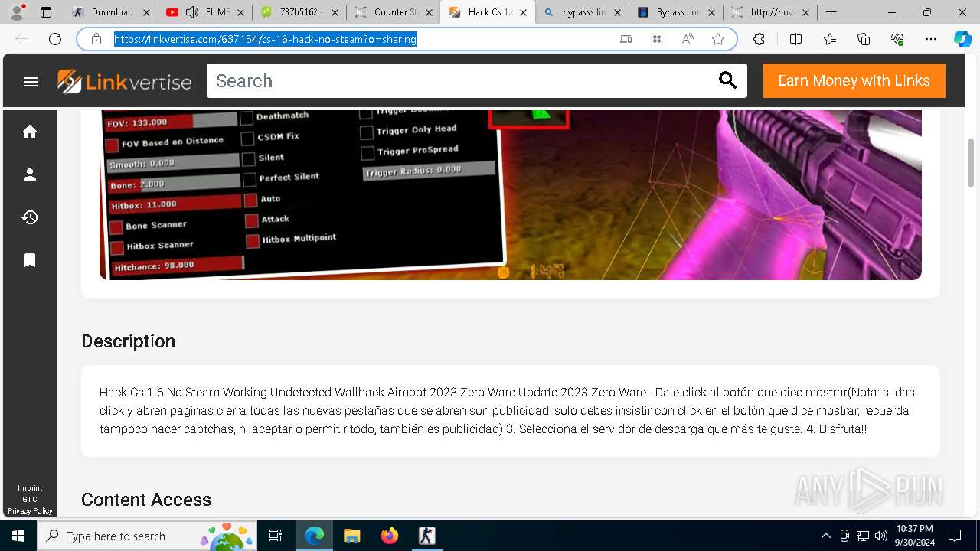Close the Hack Cs 1.6 tab
Viewport: 980px width, 551px height.
click(524, 12)
